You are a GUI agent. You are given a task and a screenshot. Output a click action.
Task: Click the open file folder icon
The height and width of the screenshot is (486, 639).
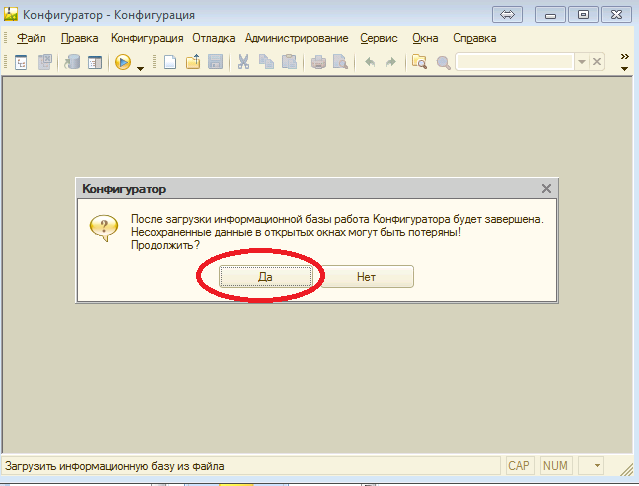192,62
